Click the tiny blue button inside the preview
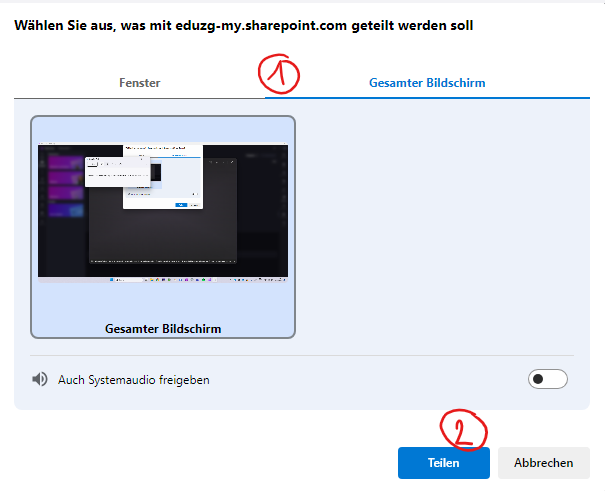605x491 pixels. pos(181,204)
